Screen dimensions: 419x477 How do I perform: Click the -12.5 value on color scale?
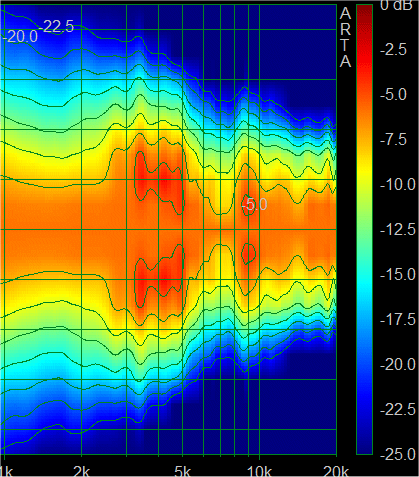[x=398, y=230]
